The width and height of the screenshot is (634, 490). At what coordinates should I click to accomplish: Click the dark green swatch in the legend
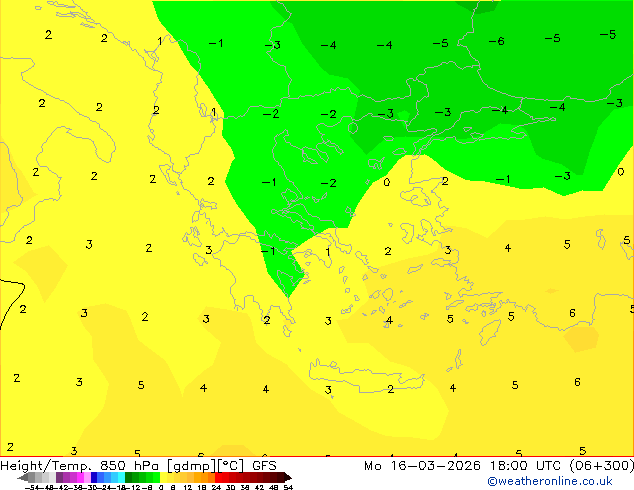click(x=129, y=477)
